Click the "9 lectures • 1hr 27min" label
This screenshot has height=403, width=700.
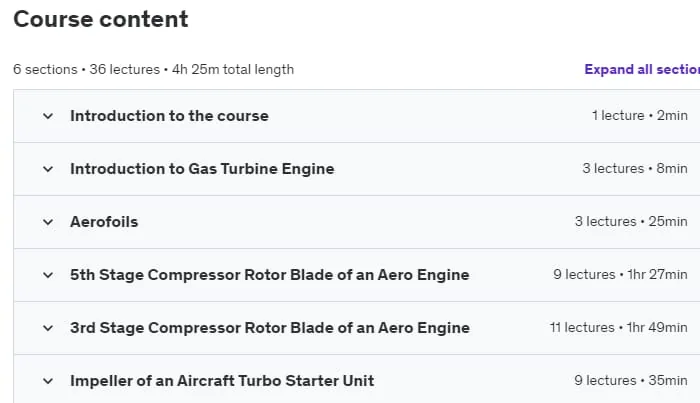(x=621, y=274)
